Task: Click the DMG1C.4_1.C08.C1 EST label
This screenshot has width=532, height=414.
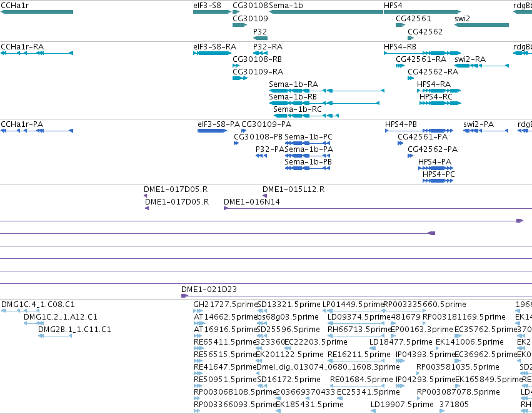Action: click(38, 305)
